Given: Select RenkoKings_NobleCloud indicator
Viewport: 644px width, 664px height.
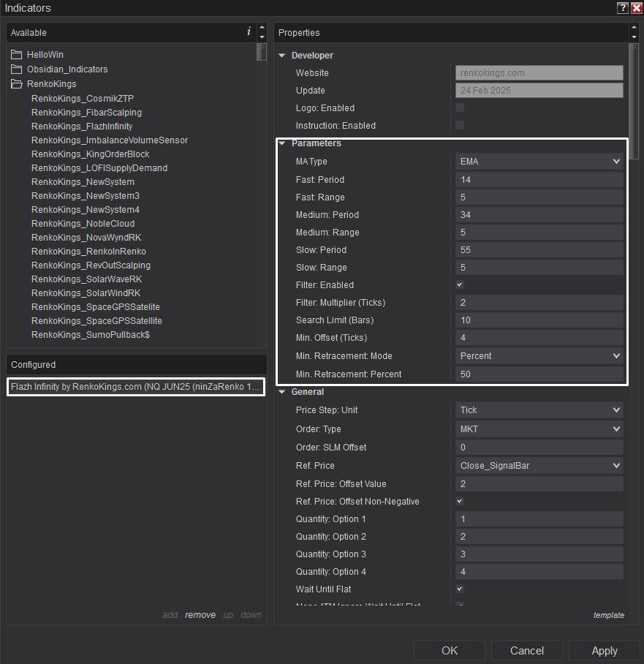Looking at the screenshot, I should click(83, 224).
